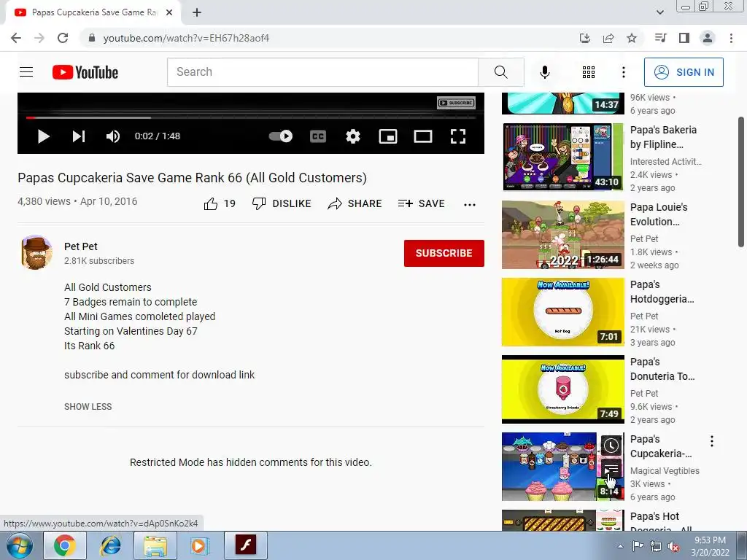Switch to theater mode
Screen dimensions: 747x560
click(x=423, y=136)
